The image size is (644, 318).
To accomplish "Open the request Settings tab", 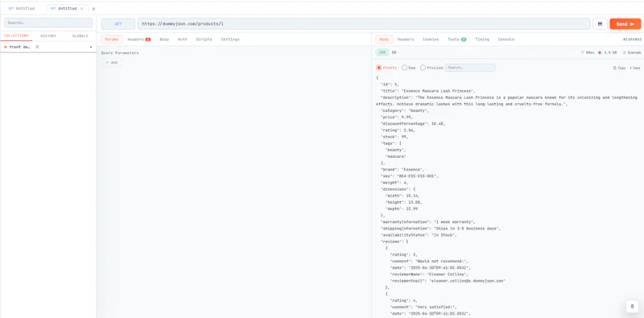I will pyautogui.click(x=230, y=39).
